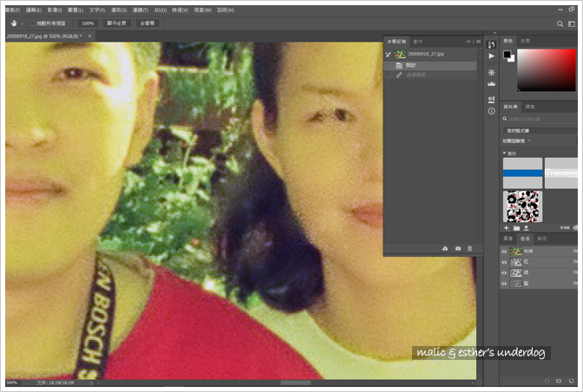
Task: Click the 100% zoom button
Action: [88, 23]
